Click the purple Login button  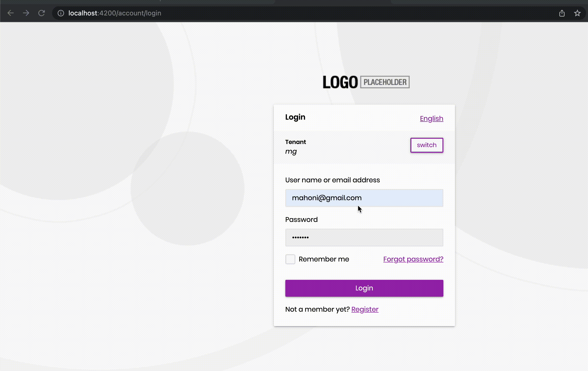[x=364, y=288]
